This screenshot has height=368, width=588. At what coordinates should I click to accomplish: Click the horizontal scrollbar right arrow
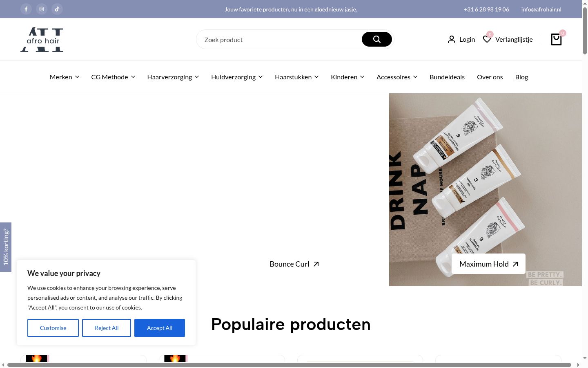[578, 365]
